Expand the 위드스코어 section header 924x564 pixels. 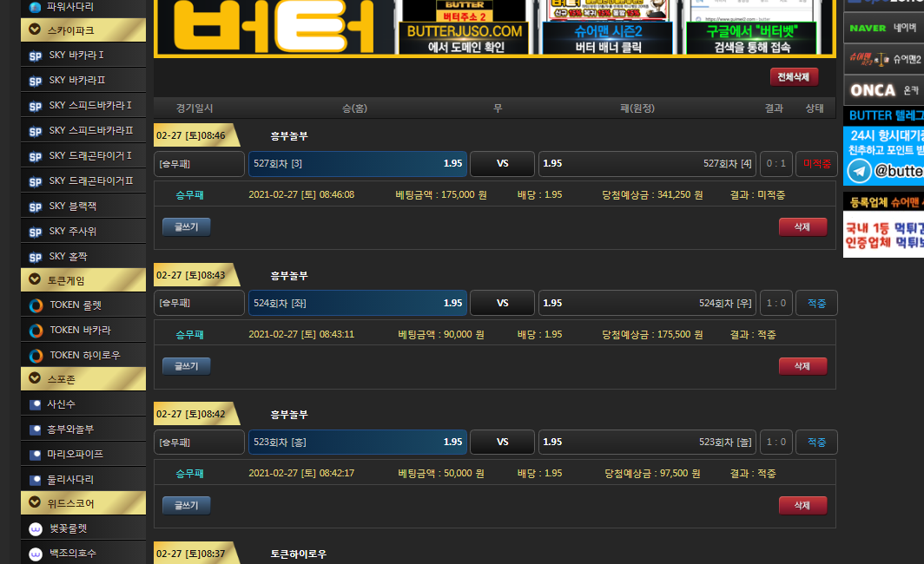83,503
